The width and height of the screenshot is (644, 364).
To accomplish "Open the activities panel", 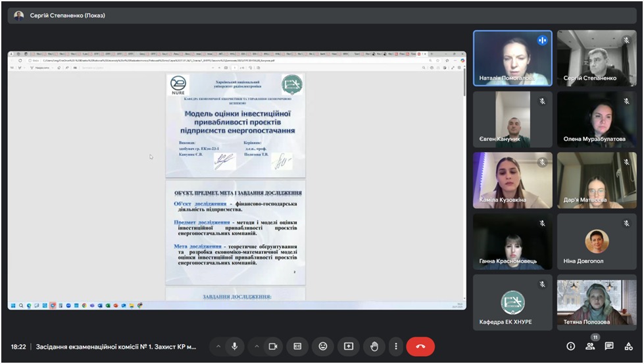I will coord(628,346).
